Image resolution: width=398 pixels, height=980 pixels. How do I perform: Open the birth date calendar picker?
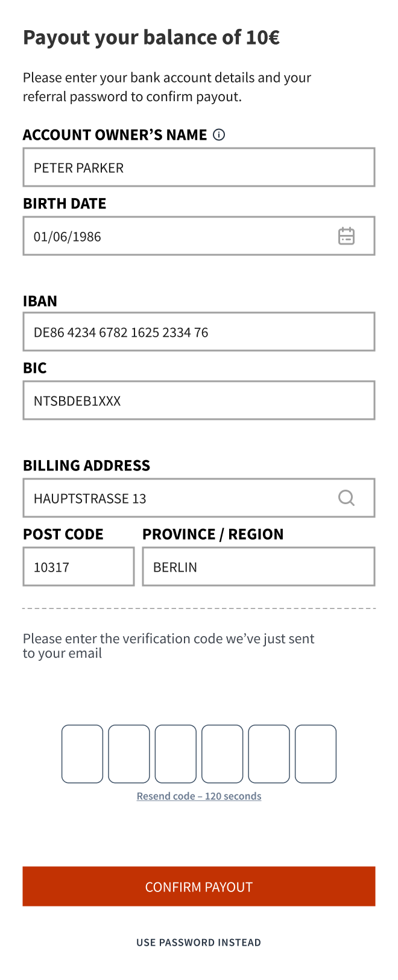pyautogui.click(x=346, y=236)
